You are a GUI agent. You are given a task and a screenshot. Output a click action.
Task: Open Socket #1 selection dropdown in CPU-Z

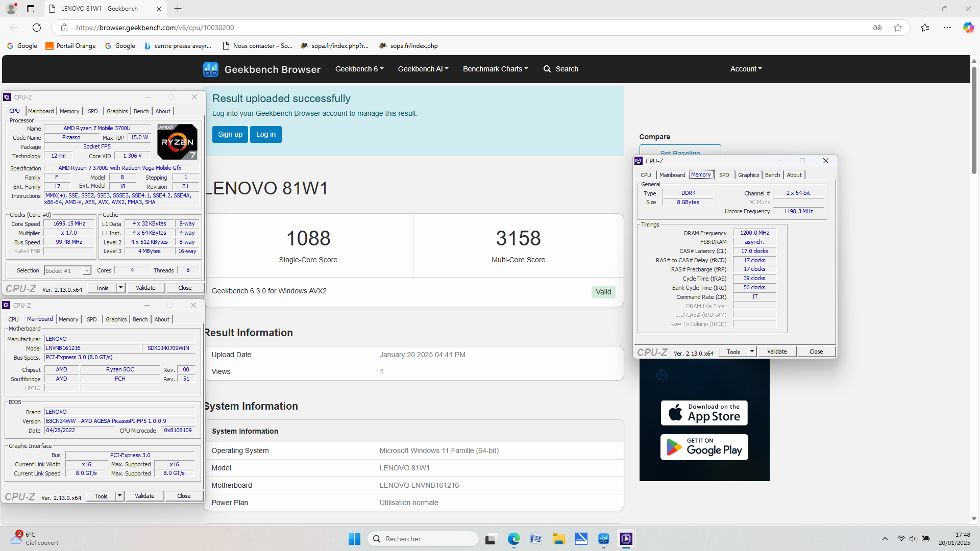coord(67,271)
